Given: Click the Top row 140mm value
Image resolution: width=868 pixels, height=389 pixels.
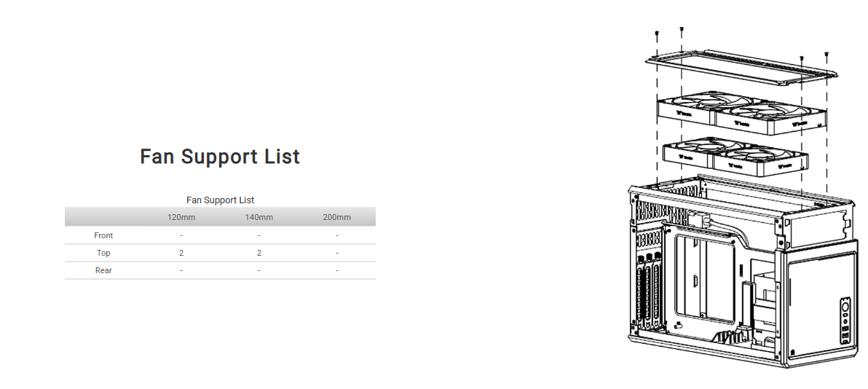Looking at the screenshot, I should coord(259,253).
